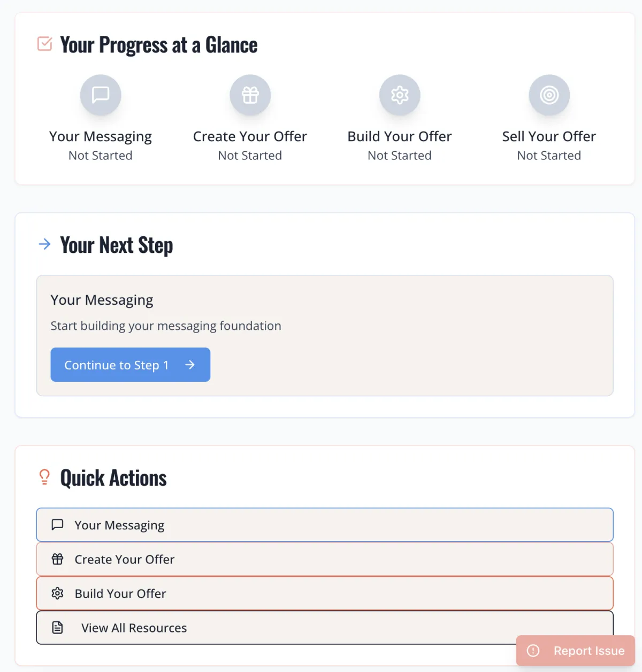Viewport: 642px width, 672px height.
Task: Click the Sell Your Offer step label
Action: pyautogui.click(x=549, y=137)
